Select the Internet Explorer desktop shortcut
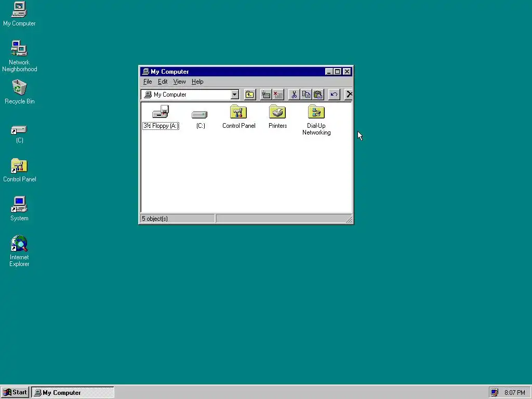This screenshot has height=399, width=532. pyautogui.click(x=19, y=251)
